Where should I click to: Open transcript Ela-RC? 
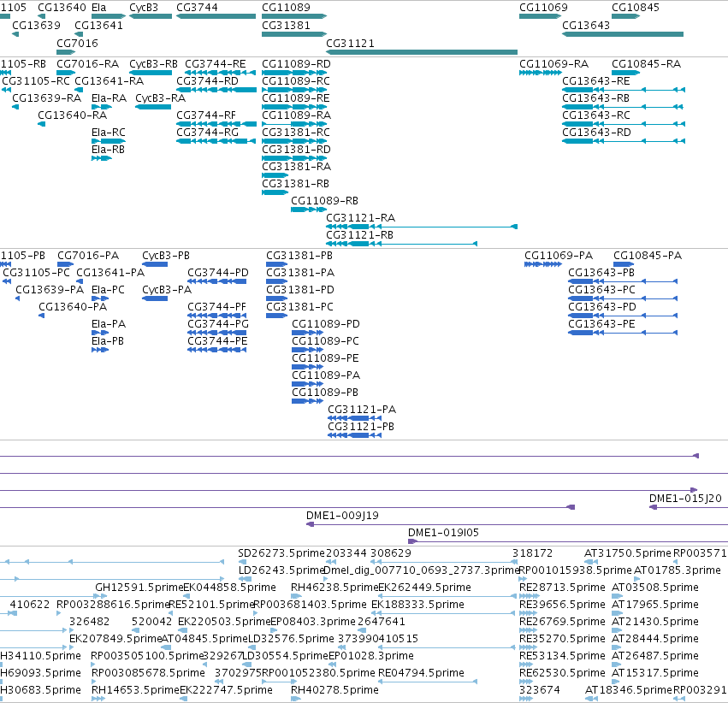(x=109, y=133)
